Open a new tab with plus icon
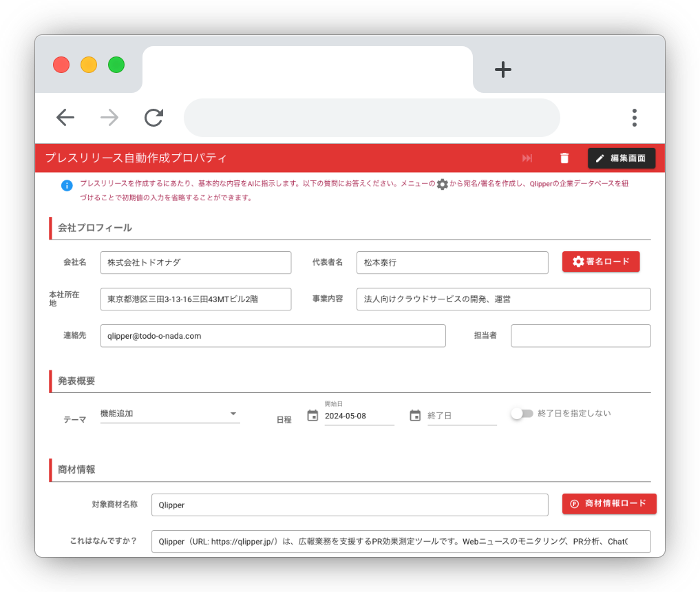This screenshot has width=700, height=592. point(503,69)
